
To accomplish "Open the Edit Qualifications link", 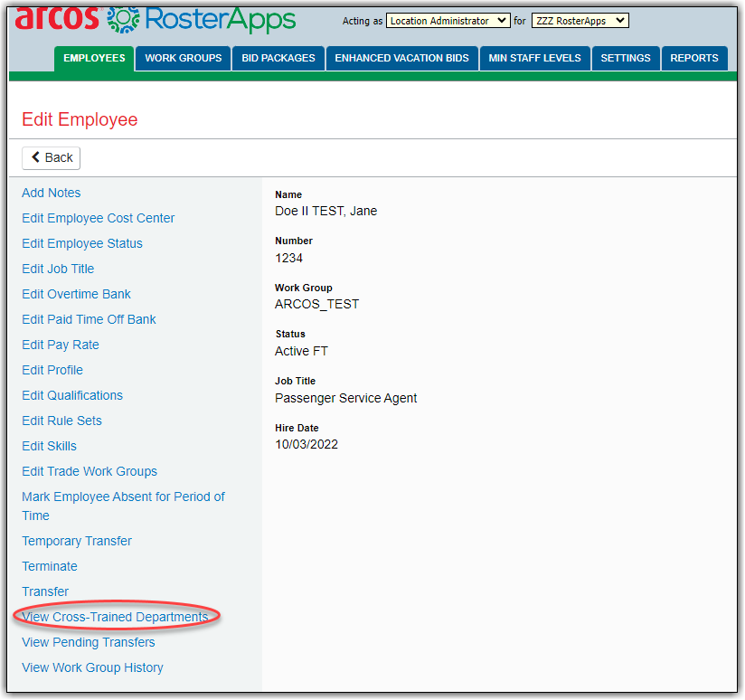I will [x=72, y=395].
